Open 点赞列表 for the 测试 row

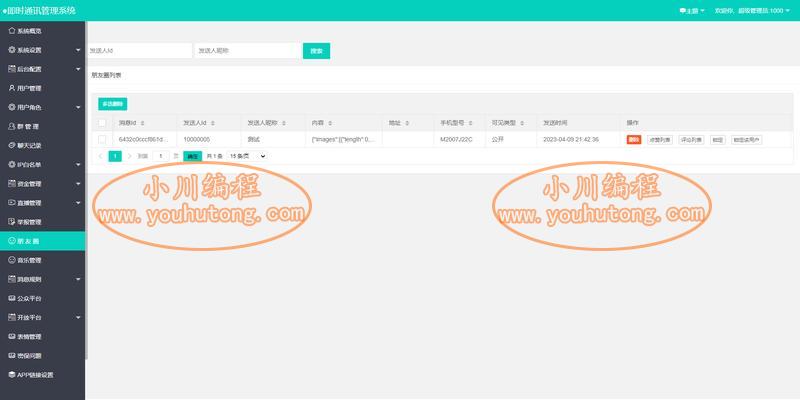point(660,140)
